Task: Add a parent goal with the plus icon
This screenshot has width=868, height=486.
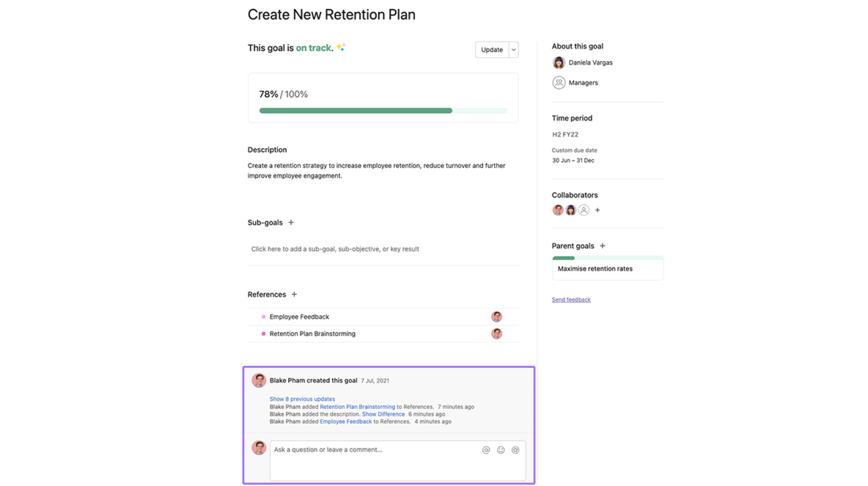Action: [603, 246]
